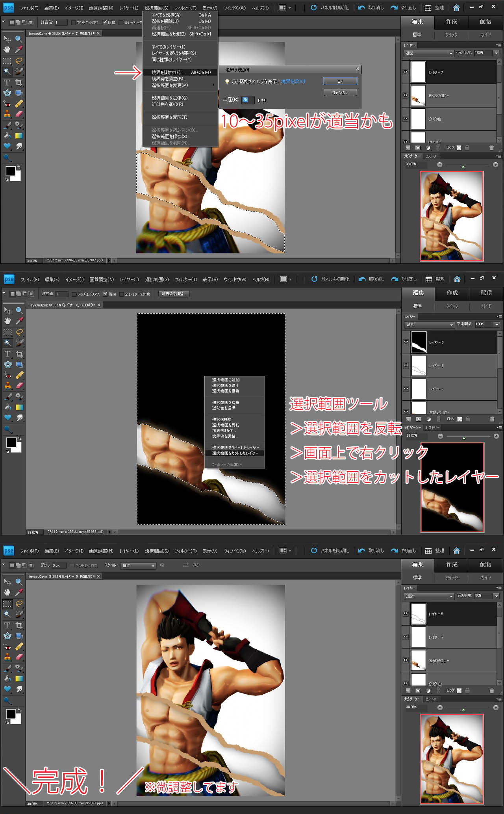This screenshot has width=504, height=814.
Task: Click the home icon in the レイヤー 6 window's top bar
Action: 457,279
